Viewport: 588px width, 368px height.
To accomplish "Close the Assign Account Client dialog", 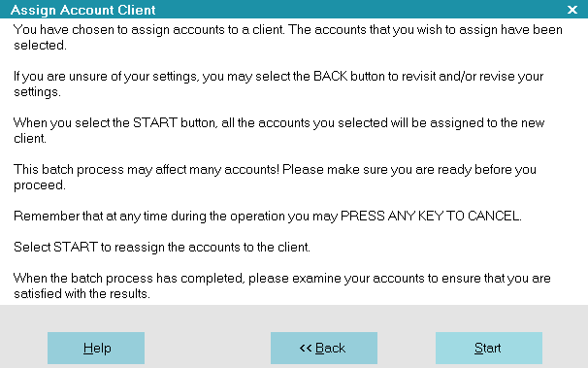I will pyautogui.click(x=572, y=10).
